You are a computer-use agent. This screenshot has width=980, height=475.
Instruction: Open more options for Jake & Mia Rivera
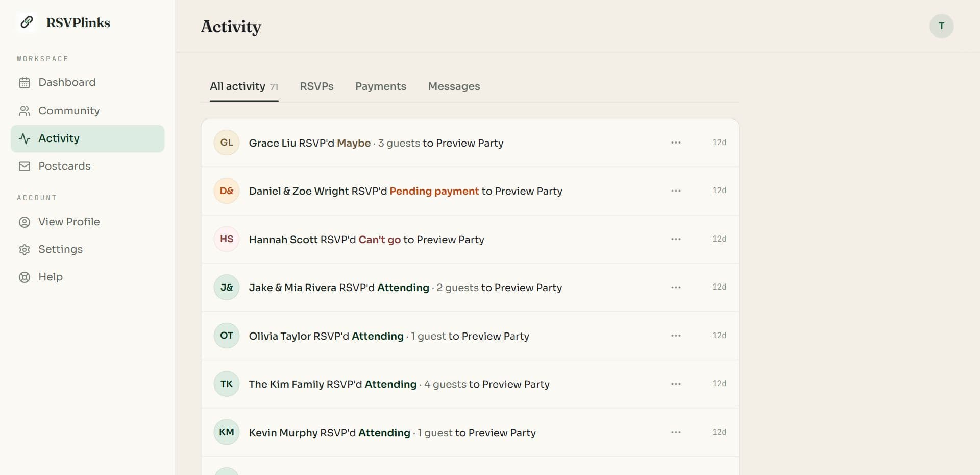676,288
